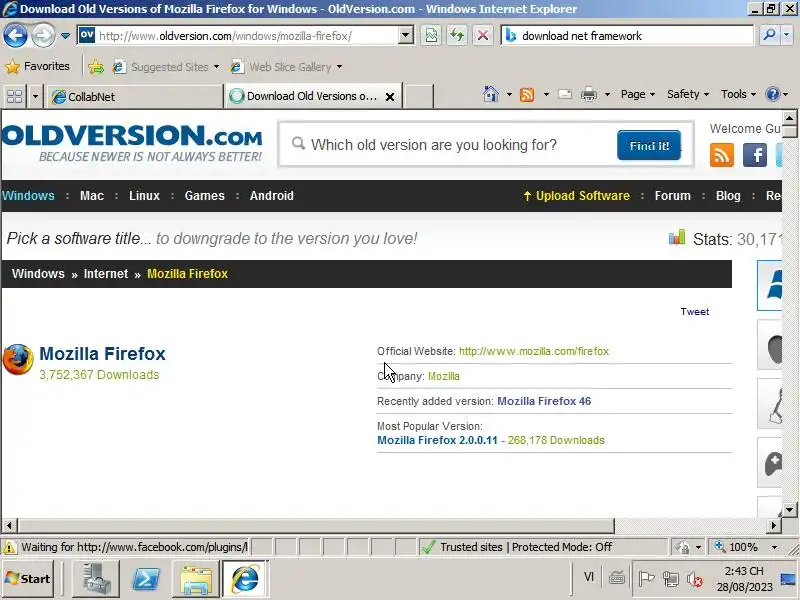The height and width of the screenshot is (600, 800).
Task: Open the mozilla.com/firefox official website link
Action: click(x=534, y=352)
